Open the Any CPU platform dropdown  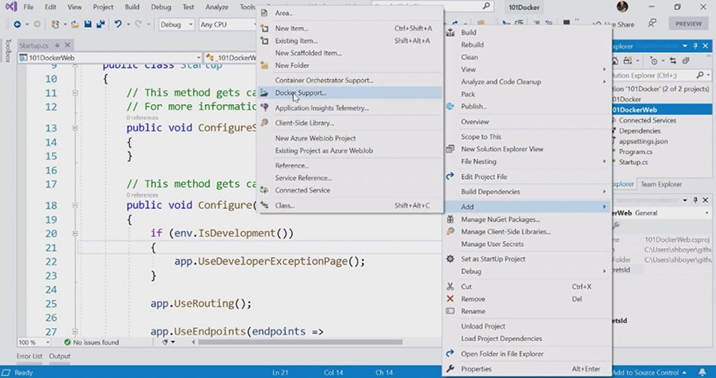click(226, 25)
